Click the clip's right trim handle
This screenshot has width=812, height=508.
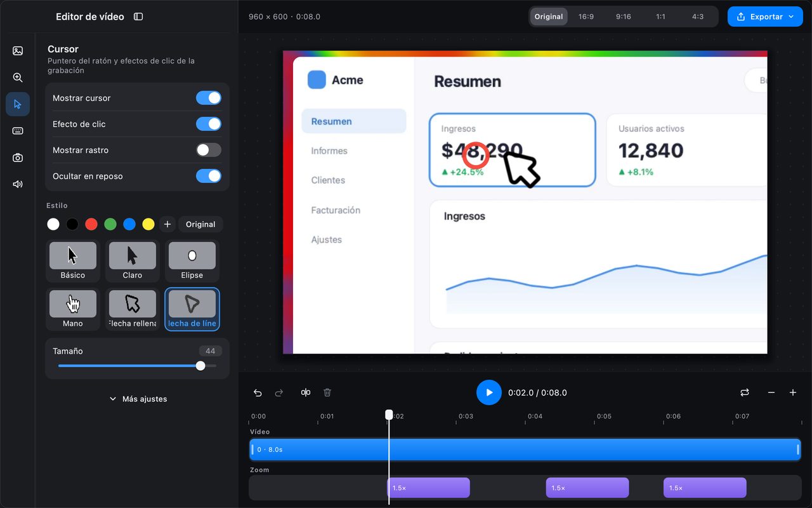click(798, 450)
